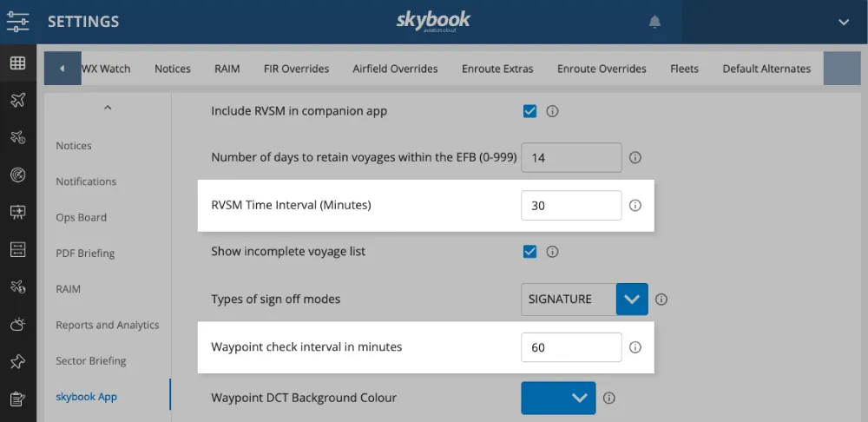Select skybook App in left list
Screen dimensions: 868x422
pos(86,397)
